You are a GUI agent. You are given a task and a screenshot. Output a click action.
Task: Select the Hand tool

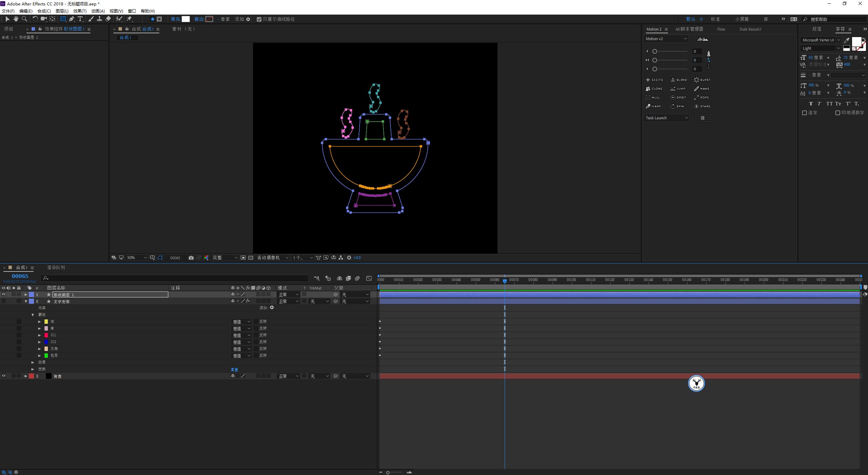tap(16, 19)
